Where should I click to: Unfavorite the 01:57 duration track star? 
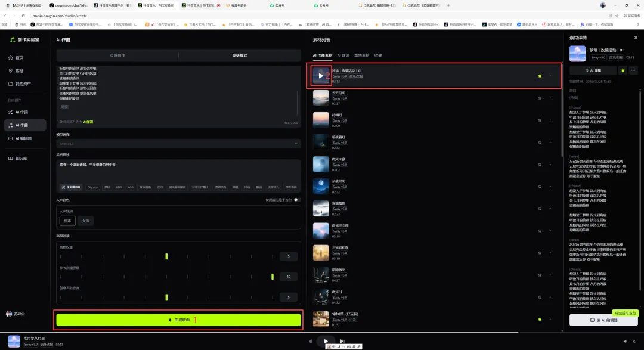540,319
